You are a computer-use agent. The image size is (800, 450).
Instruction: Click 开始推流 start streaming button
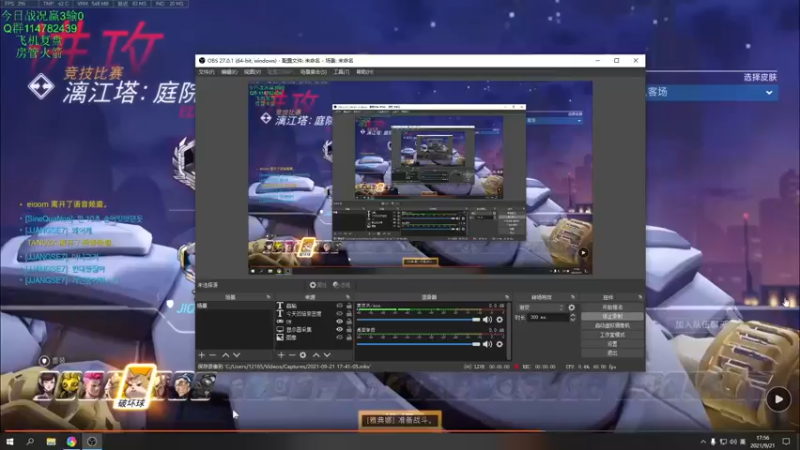click(x=612, y=307)
